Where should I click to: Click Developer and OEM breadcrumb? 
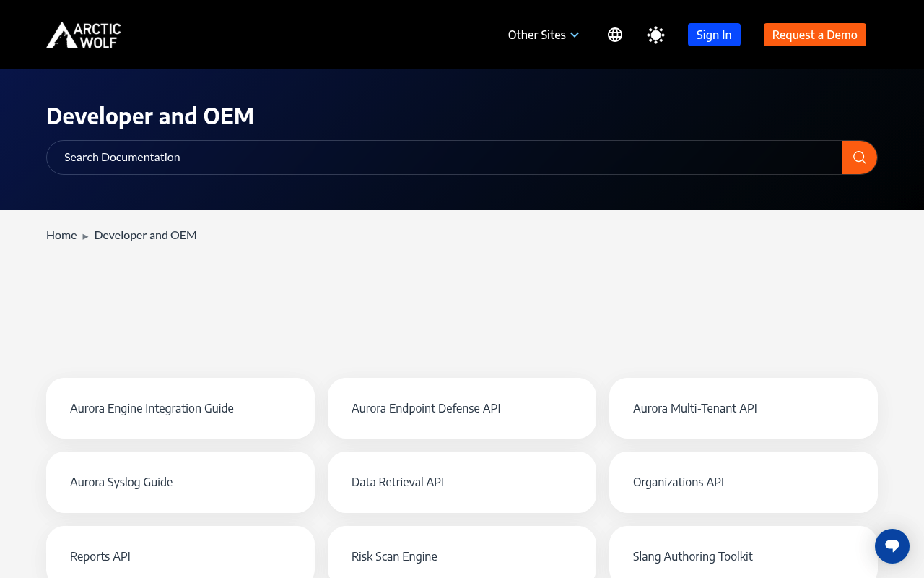click(145, 235)
